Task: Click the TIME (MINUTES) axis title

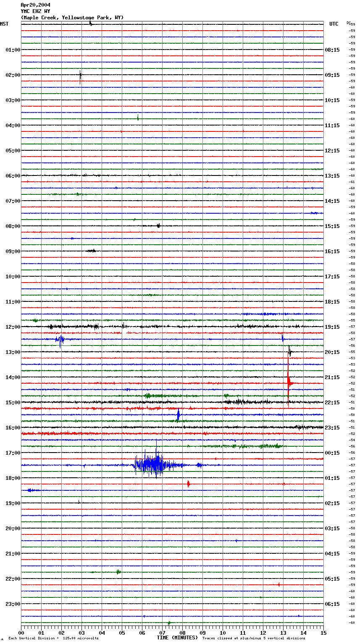Action: 177,638
